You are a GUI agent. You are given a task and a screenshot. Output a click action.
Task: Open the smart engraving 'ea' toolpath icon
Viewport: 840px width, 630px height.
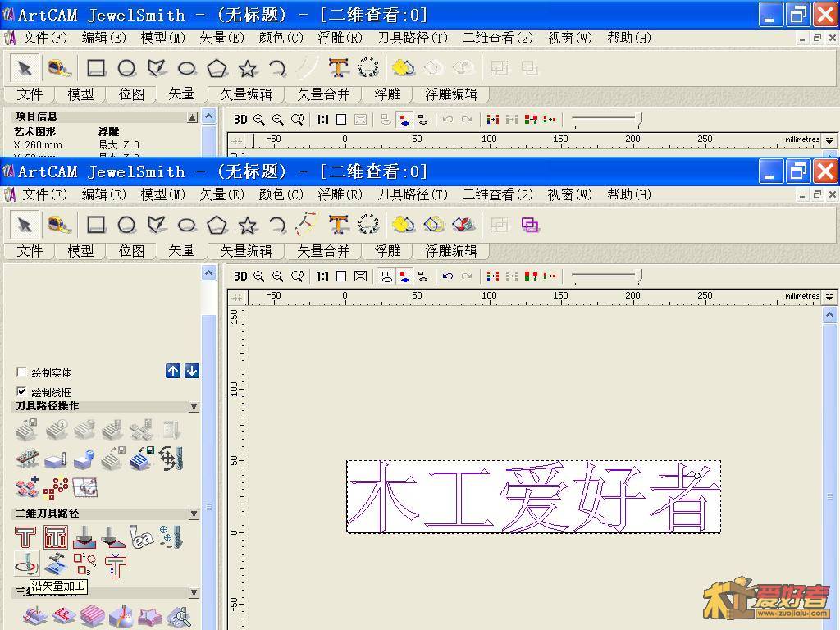(x=141, y=536)
